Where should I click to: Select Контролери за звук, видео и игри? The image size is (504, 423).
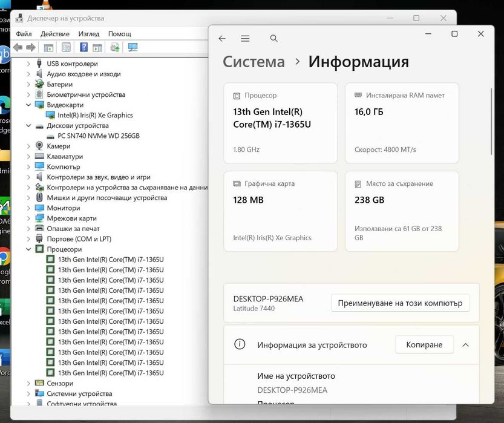click(x=99, y=177)
